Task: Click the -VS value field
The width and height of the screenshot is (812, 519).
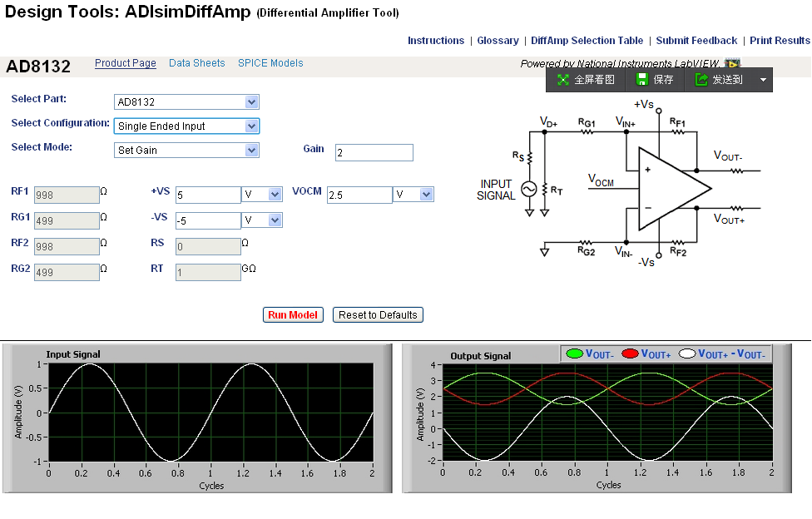Action: pos(208,220)
